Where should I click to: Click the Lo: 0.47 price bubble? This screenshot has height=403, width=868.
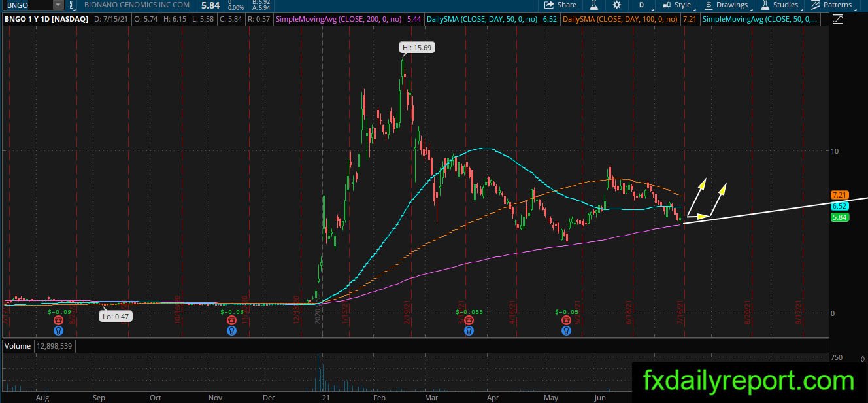click(115, 317)
